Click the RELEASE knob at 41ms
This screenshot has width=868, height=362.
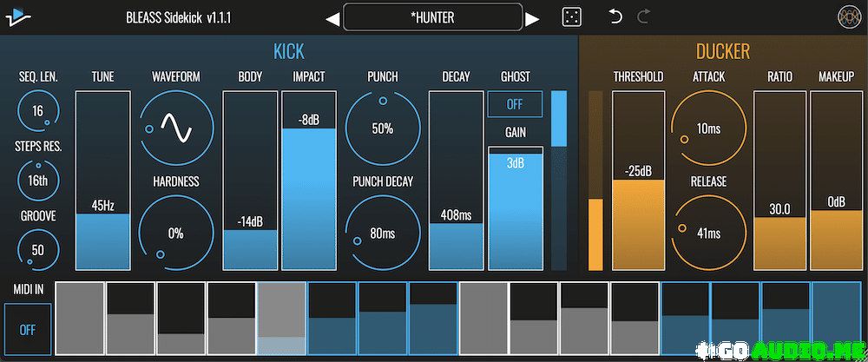coord(708,233)
